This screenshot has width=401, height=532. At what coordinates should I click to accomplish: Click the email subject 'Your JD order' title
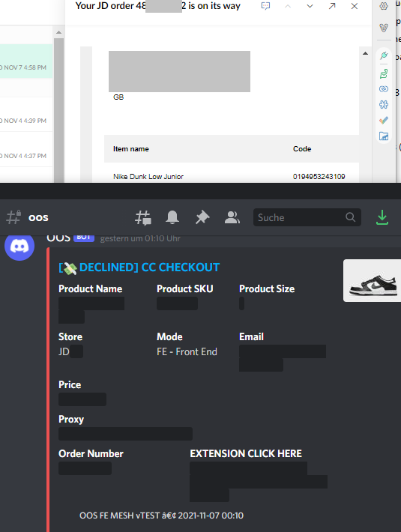pos(157,6)
